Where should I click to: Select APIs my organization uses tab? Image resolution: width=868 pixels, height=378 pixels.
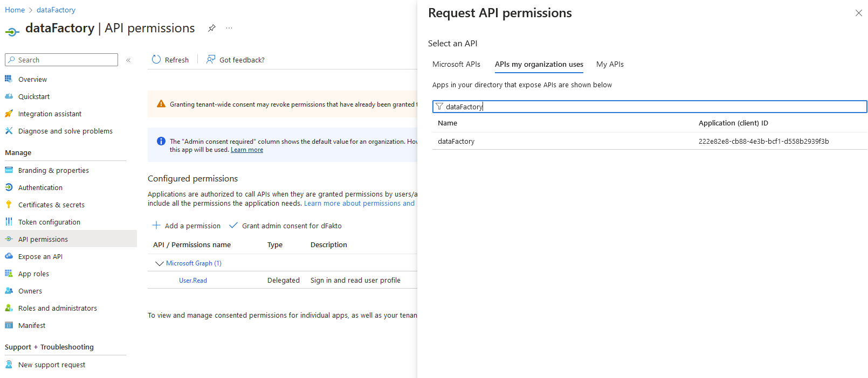pos(539,64)
